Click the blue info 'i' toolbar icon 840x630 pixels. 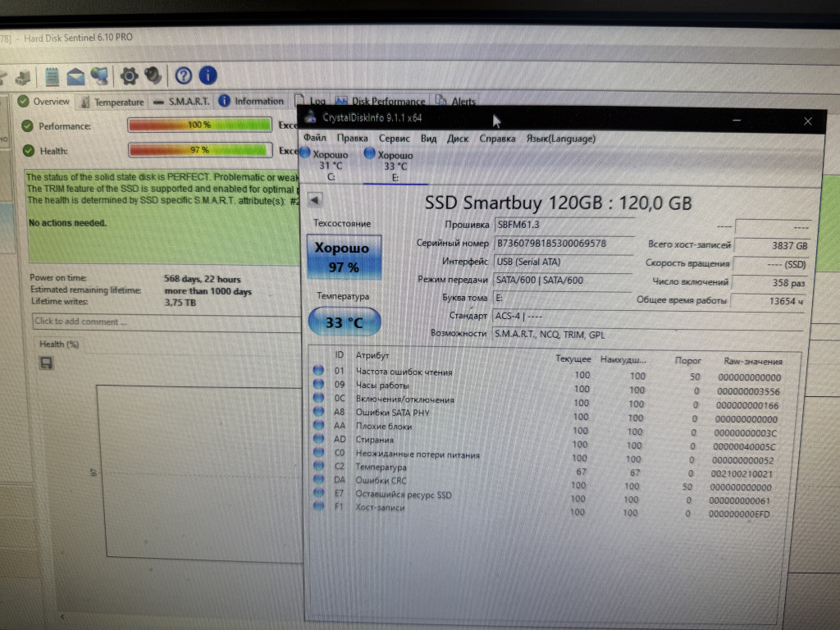tap(208, 76)
